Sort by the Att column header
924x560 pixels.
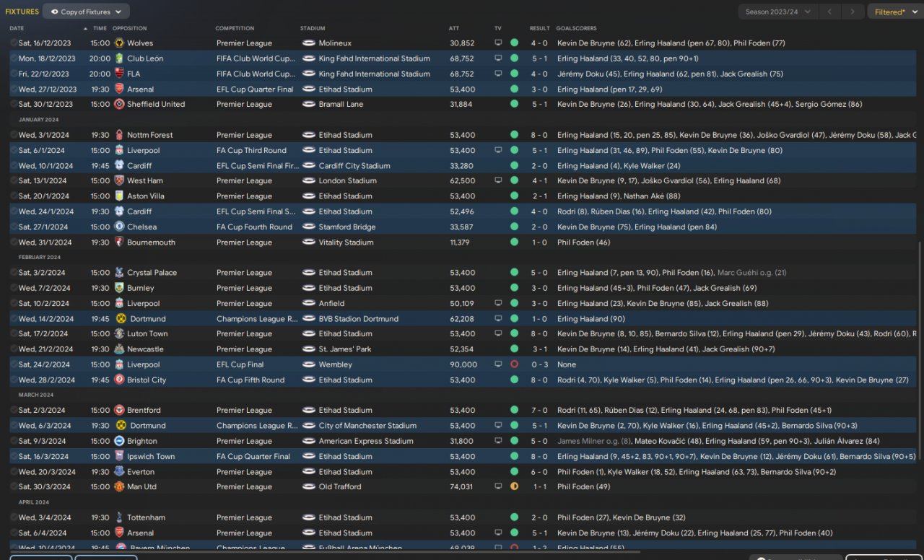(454, 29)
